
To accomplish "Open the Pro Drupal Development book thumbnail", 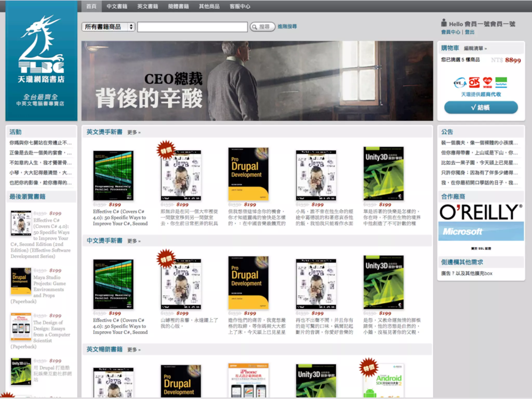I will pyautogui.click(x=248, y=174).
